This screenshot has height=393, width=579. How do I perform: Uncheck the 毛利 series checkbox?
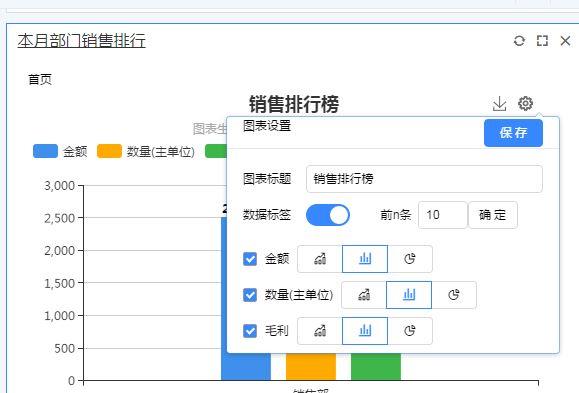pyautogui.click(x=250, y=331)
